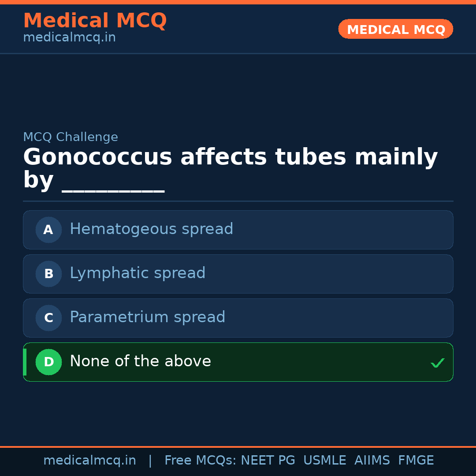Click the green D circle icon
Viewport: 476px width, 476px height.
pyautogui.click(x=48, y=362)
